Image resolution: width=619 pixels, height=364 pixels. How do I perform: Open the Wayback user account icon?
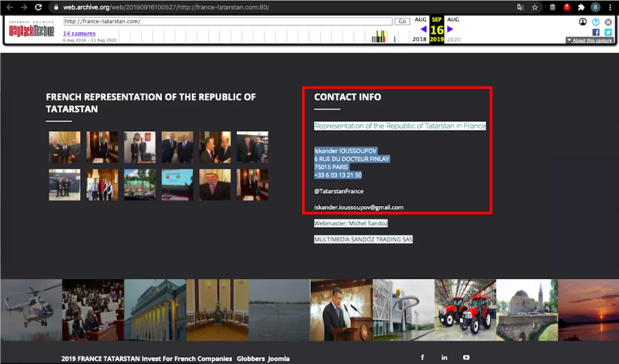[x=582, y=22]
